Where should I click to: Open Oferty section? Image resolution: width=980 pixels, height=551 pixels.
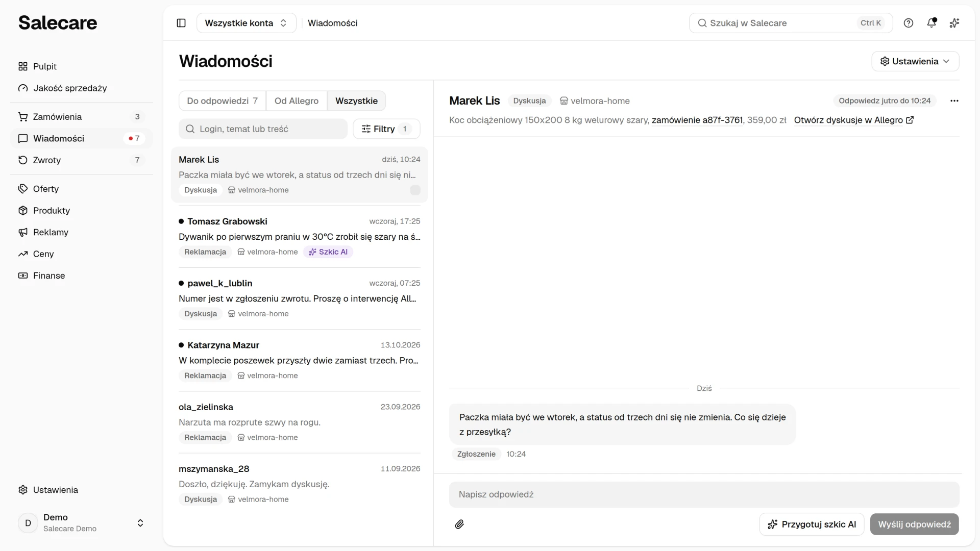[x=82, y=189]
